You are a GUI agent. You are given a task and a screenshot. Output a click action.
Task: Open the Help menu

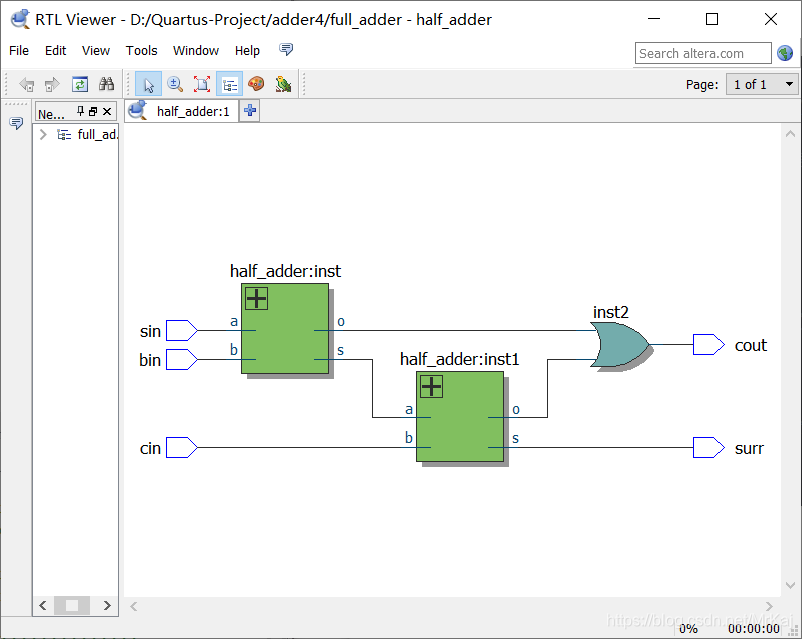click(x=247, y=51)
